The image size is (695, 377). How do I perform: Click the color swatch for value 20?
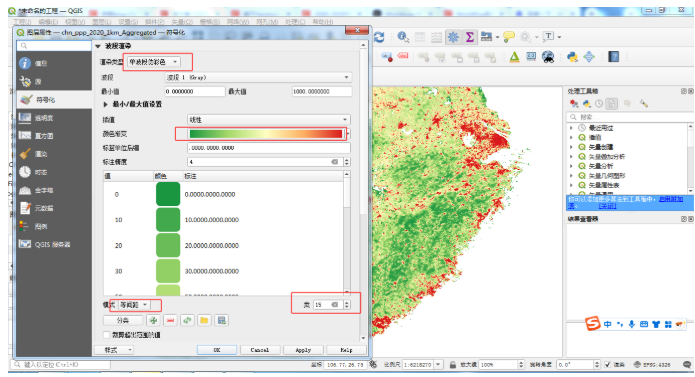(168, 245)
